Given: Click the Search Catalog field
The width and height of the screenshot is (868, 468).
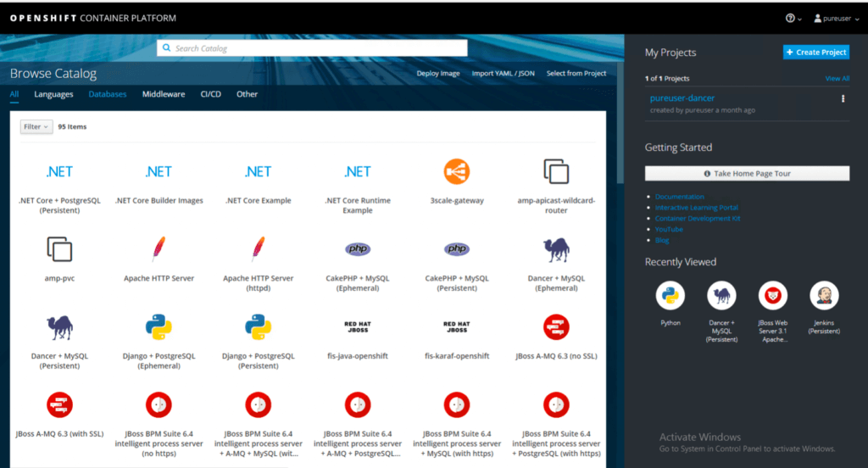Looking at the screenshot, I should click(312, 48).
